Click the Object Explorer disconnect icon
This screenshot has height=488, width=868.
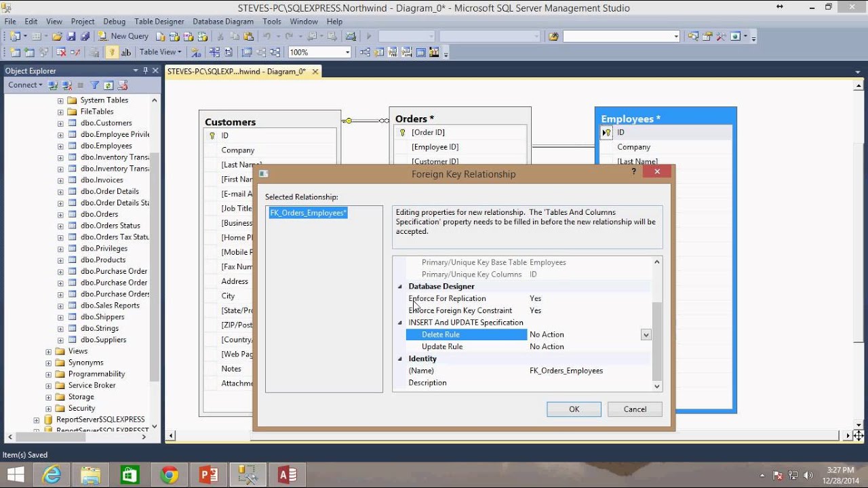tap(67, 85)
